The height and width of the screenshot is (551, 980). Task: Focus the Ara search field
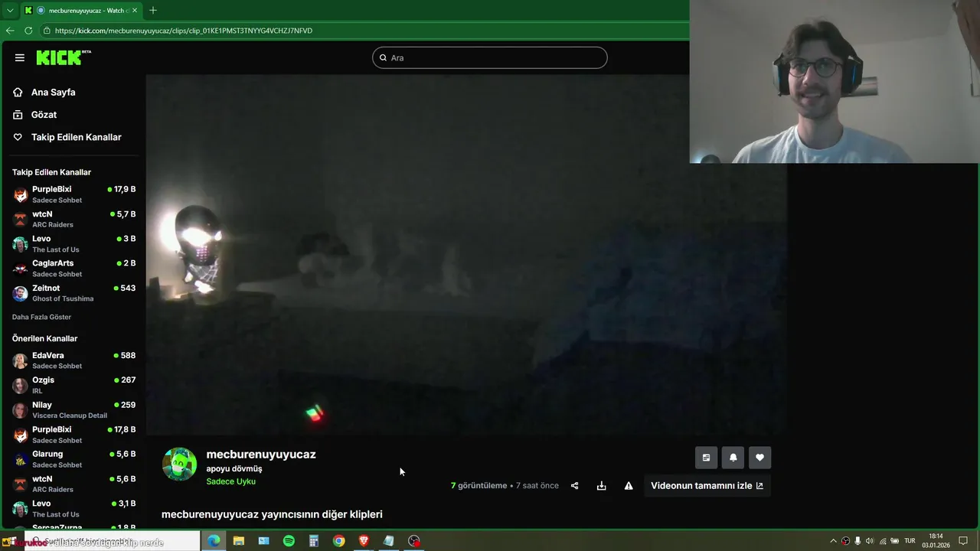click(490, 57)
